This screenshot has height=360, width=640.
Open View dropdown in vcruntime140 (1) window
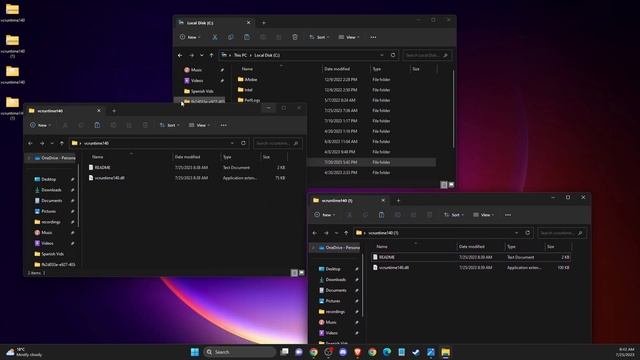pos(484,215)
